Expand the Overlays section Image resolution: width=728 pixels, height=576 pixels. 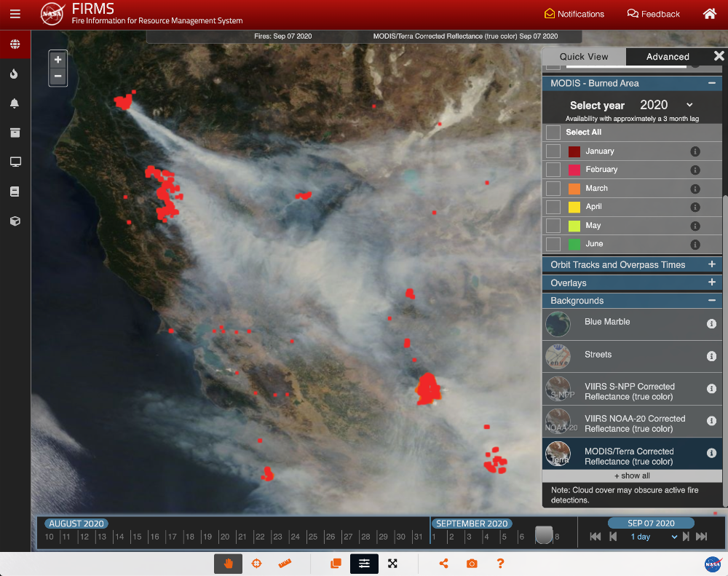711,283
